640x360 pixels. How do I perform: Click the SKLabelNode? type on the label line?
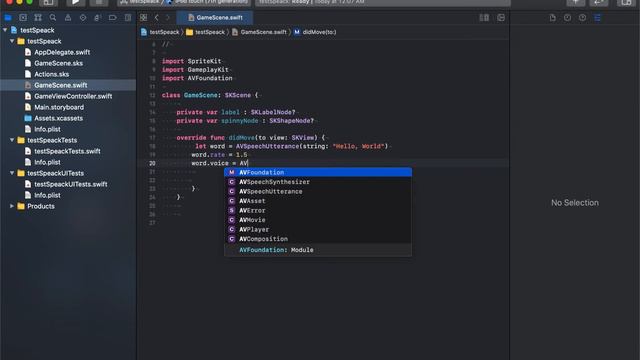[273, 112]
